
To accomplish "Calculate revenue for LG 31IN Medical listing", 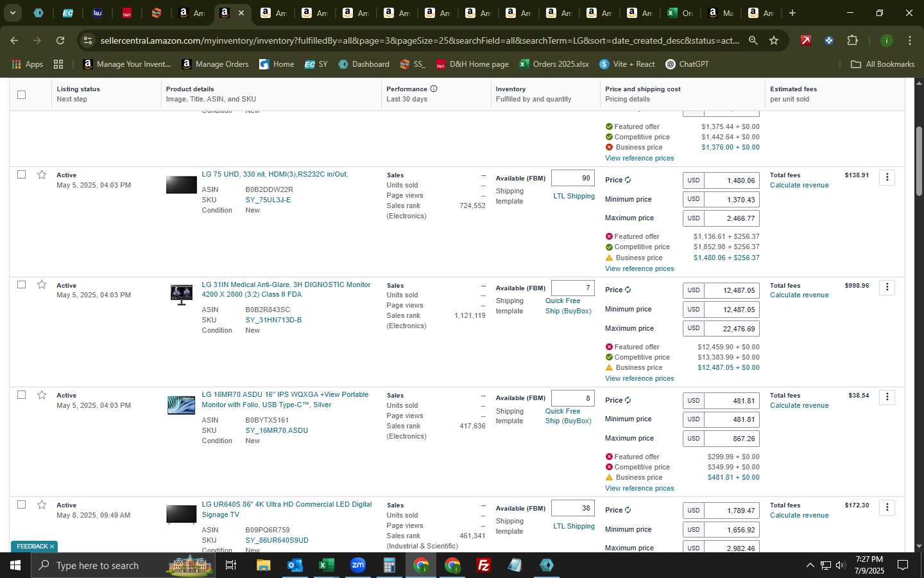I will tap(799, 295).
